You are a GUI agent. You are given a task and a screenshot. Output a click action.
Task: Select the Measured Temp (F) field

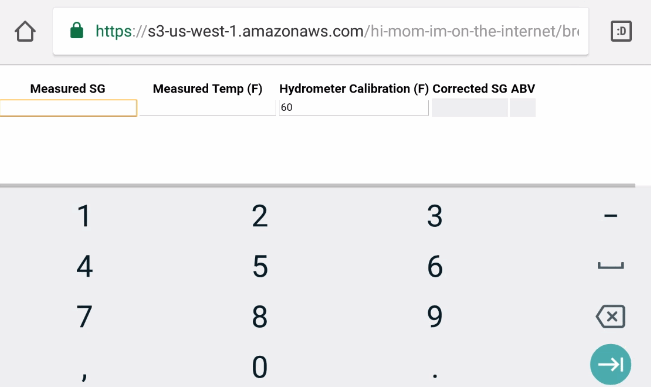(x=208, y=108)
